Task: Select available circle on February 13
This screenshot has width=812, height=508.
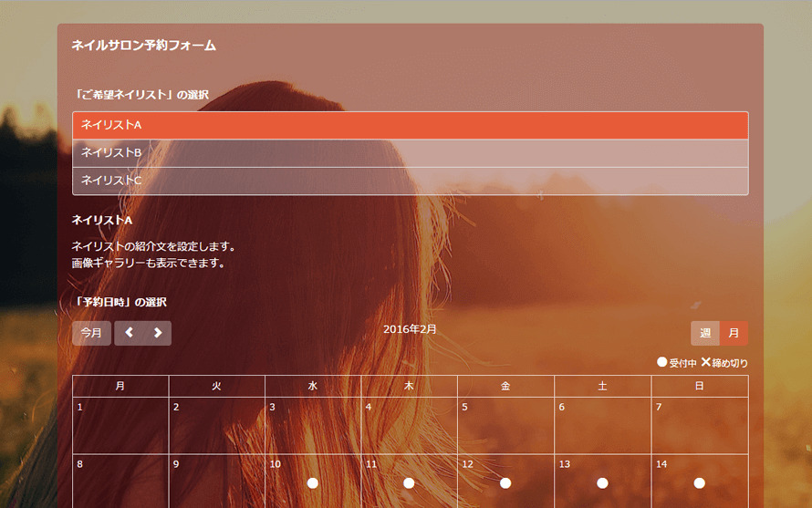Action: point(602,482)
